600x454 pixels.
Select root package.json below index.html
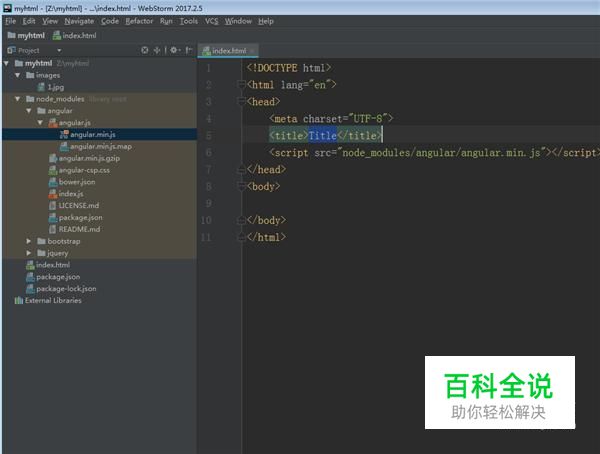click(53, 277)
